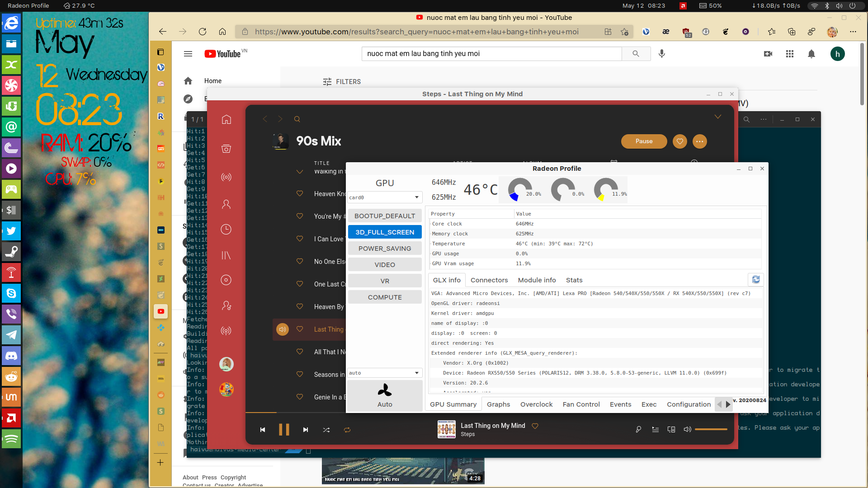The width and height of the screenshot is (868, 488).
Task: Open YouTube FILTERS
Action: coord(342,82)
